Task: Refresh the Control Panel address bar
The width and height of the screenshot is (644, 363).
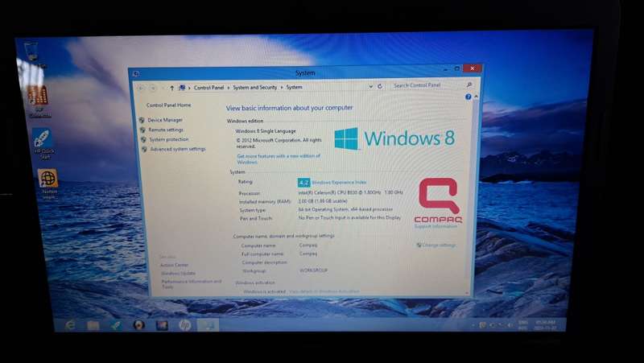Action: pyautogui.click(x=380, y=86)
